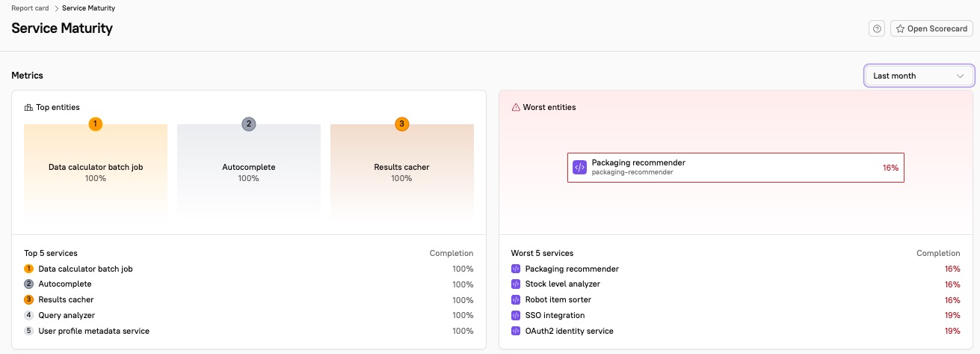Viewport: 980px width, 354px height.
Task: Click the Robot item sorter service icon
Action: (x=515, y=300)
